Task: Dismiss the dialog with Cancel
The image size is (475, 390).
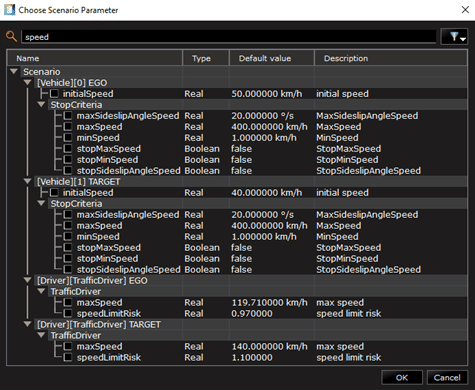Action: coord(447,378)
